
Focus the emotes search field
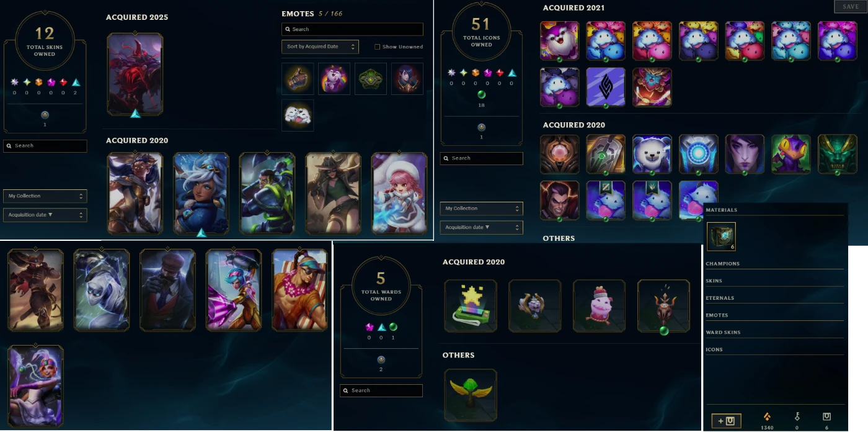(352, 29)
